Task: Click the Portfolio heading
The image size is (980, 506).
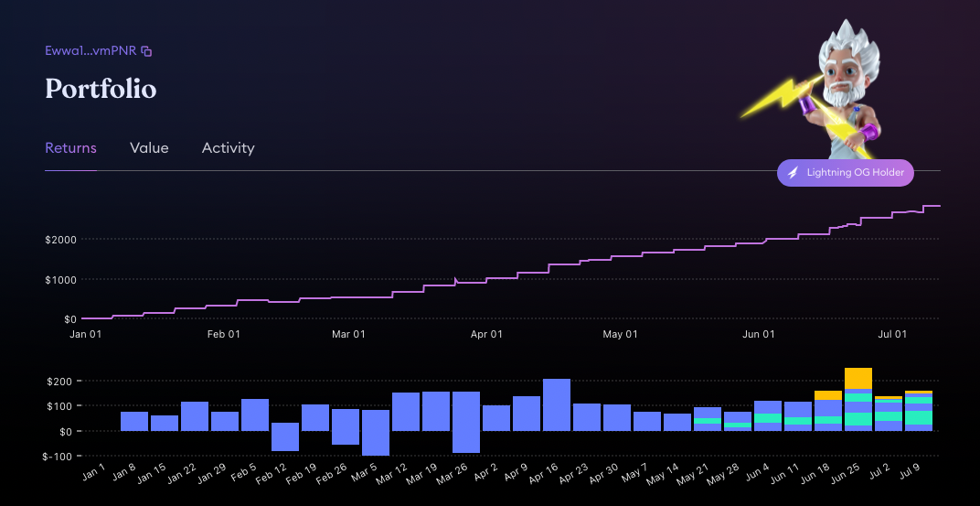Action: coord(101,89)
